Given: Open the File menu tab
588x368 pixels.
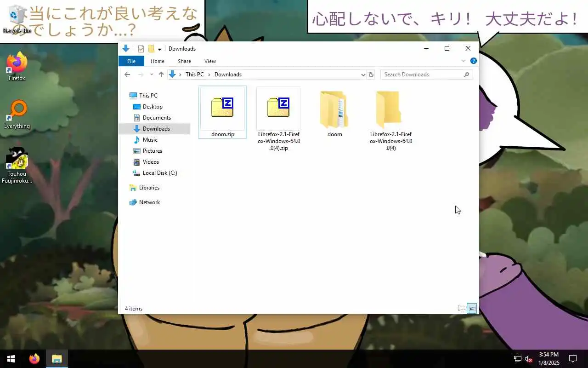Looking at the screenshot, I should click(131, 61).
